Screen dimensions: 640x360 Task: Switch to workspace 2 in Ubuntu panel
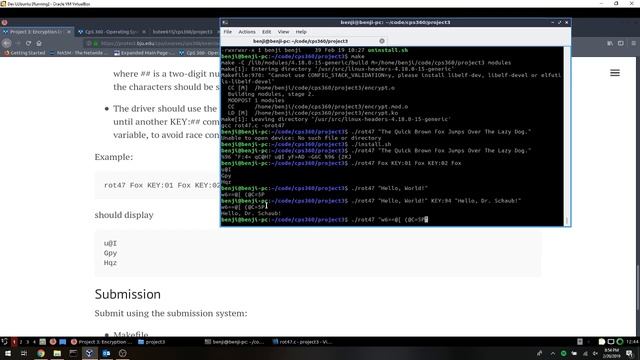[x=21, y=342]
